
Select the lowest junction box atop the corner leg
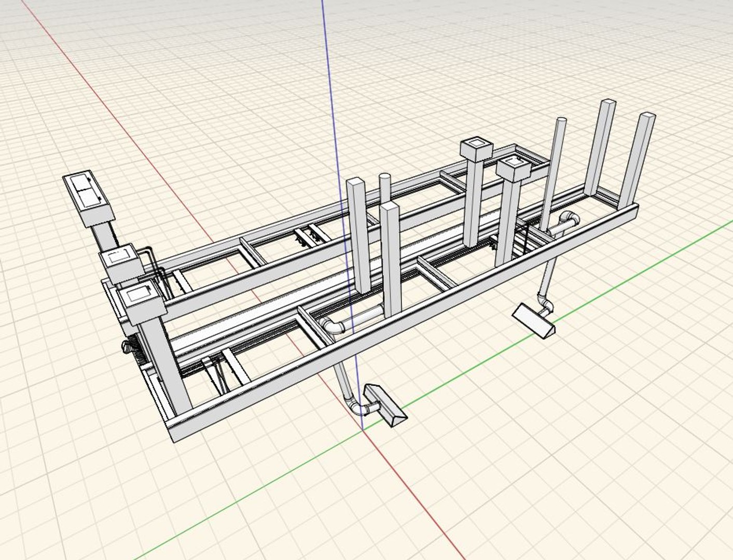coord(142,304)
